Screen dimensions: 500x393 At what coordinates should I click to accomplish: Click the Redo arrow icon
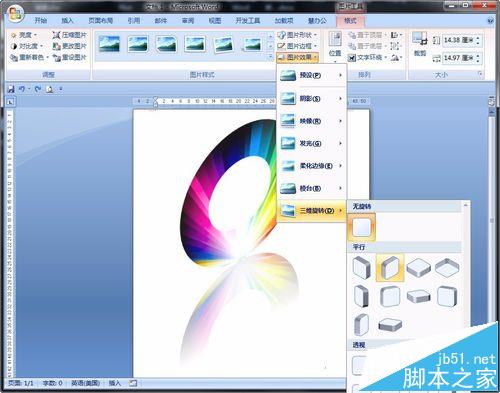pyautogui.click(x=38, y=89)
